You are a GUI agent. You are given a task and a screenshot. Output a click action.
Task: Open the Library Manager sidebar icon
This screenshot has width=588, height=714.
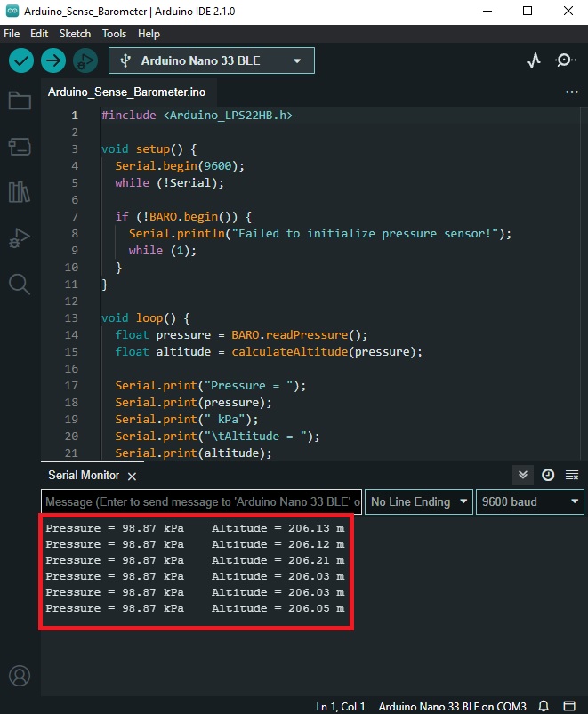click(x=20, y=192)
